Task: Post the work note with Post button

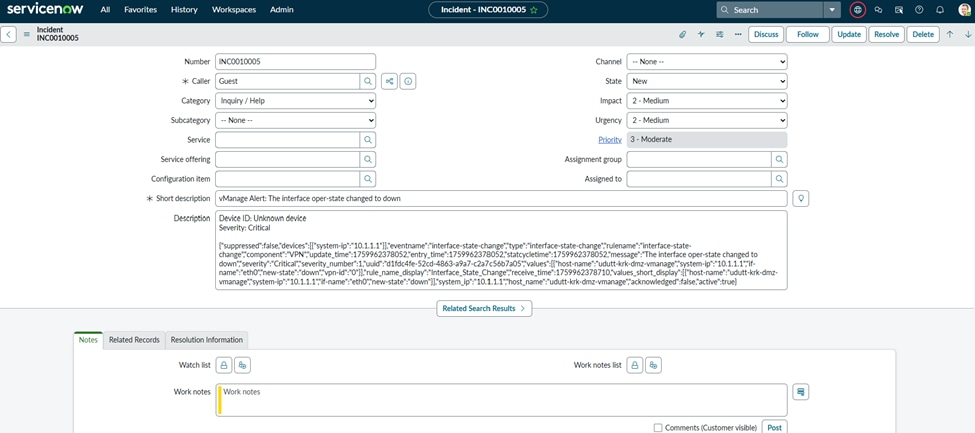Action: pyautogui.click(x=774, y=427)
